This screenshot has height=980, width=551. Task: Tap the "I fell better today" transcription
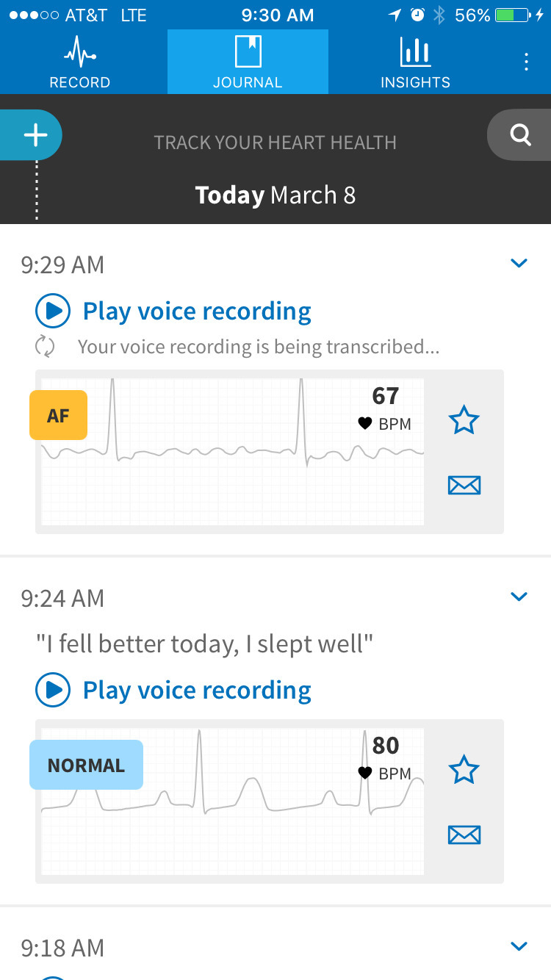tap(205, 644)
